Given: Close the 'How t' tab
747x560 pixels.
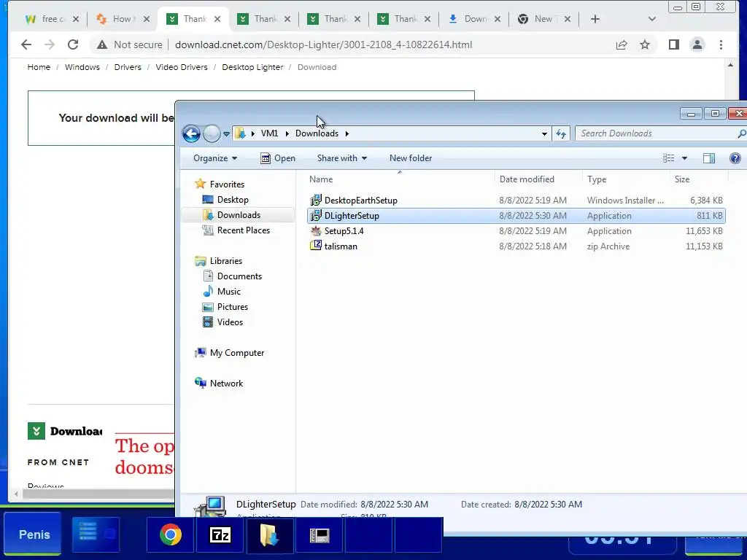Looking at the screenshot, I should coord(147,19).
